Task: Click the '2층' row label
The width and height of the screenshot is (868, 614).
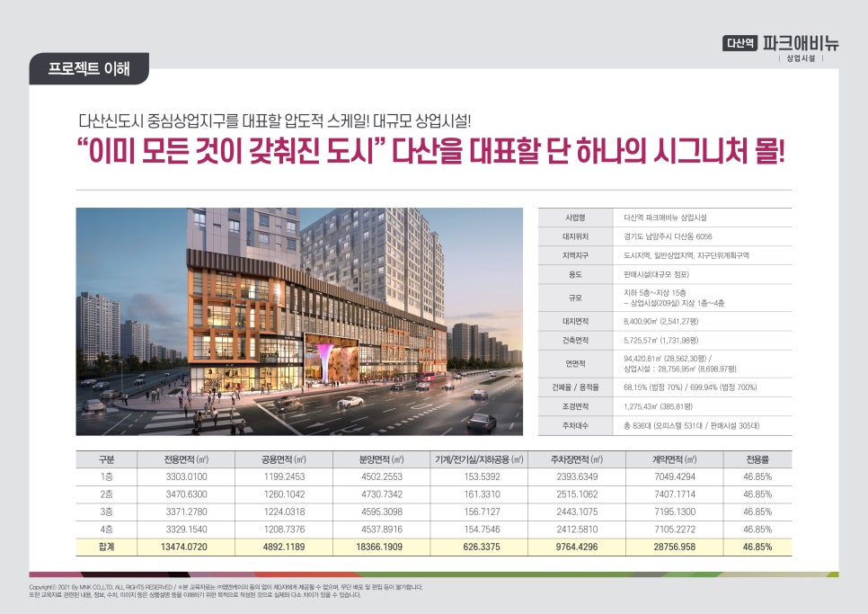Action: click(106, 494)
